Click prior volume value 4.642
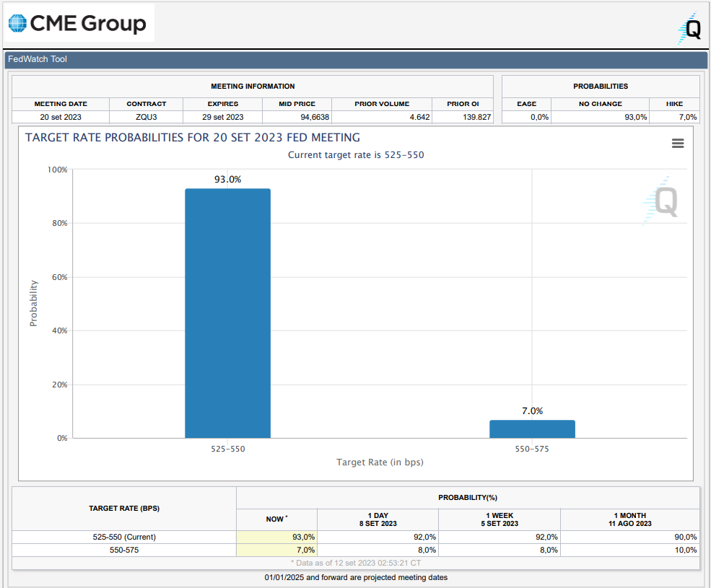Screen dimensions: 711x588 click(382, 117)
